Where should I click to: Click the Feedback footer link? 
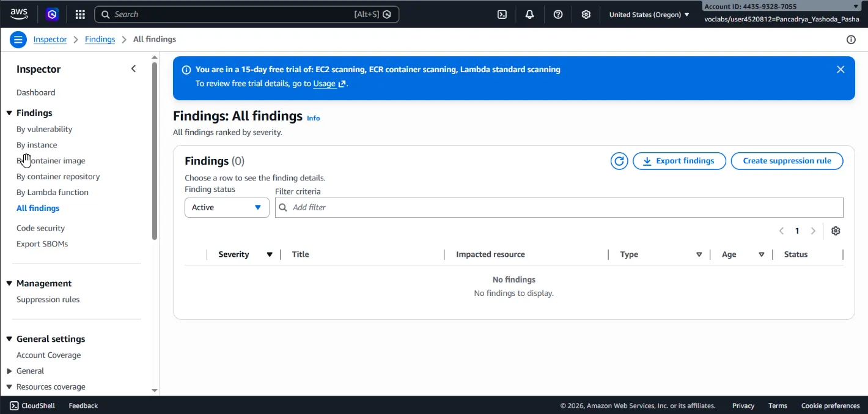tap(83, 405)
